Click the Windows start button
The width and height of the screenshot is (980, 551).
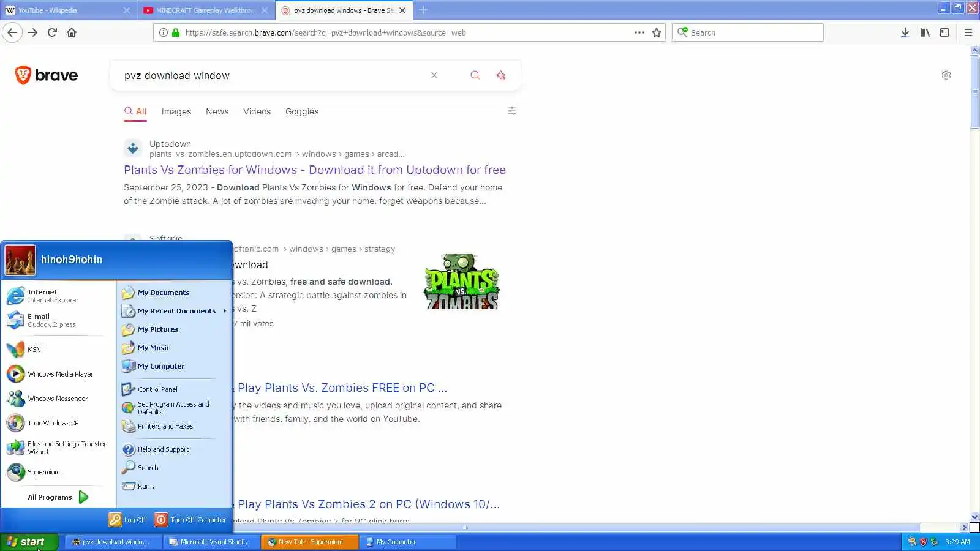coord(29,542)
